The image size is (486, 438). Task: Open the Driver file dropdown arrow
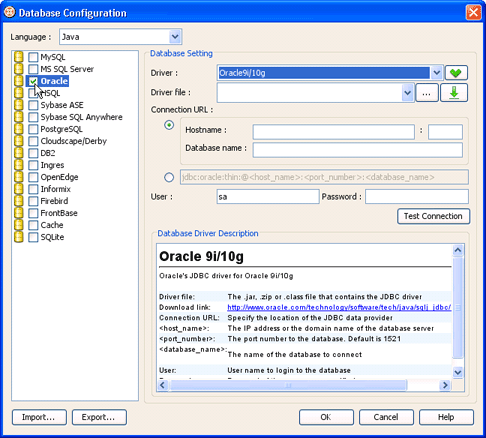[x=407, y=93]
